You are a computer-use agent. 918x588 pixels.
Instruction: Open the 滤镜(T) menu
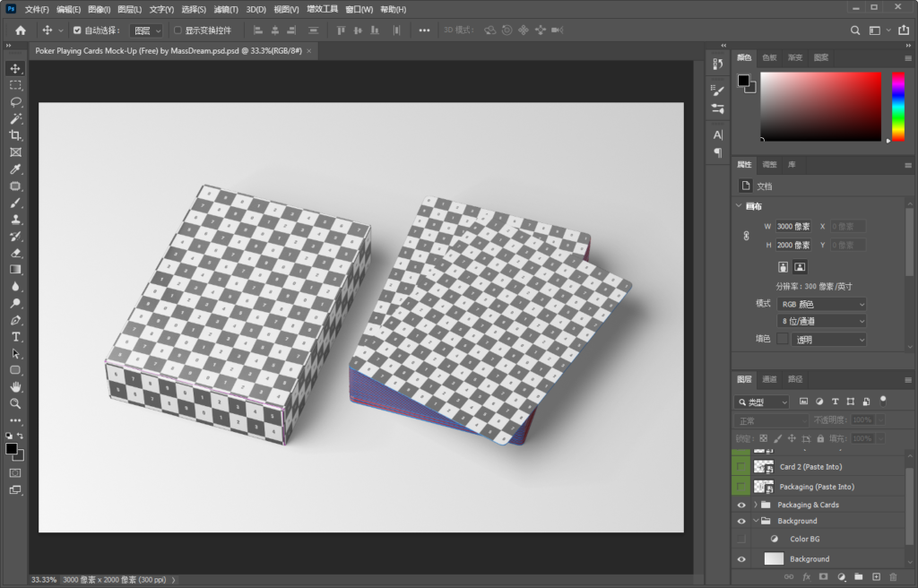point(226,9)
